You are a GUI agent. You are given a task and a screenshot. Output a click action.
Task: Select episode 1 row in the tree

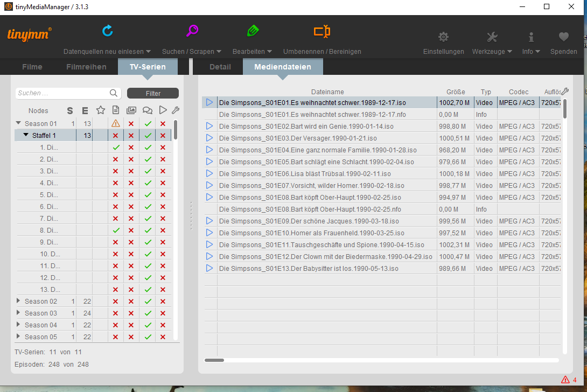[x=94, y=147]
